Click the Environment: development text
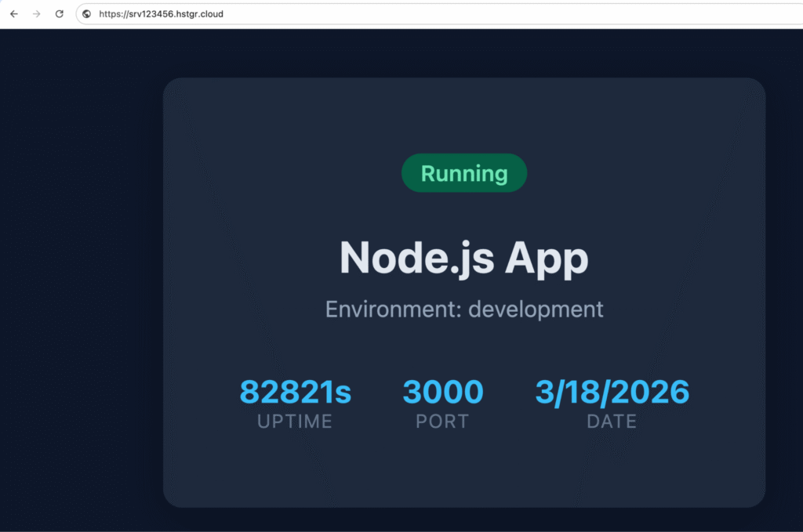The width and height of the screenshot is (803, 532). pos(463,309)
